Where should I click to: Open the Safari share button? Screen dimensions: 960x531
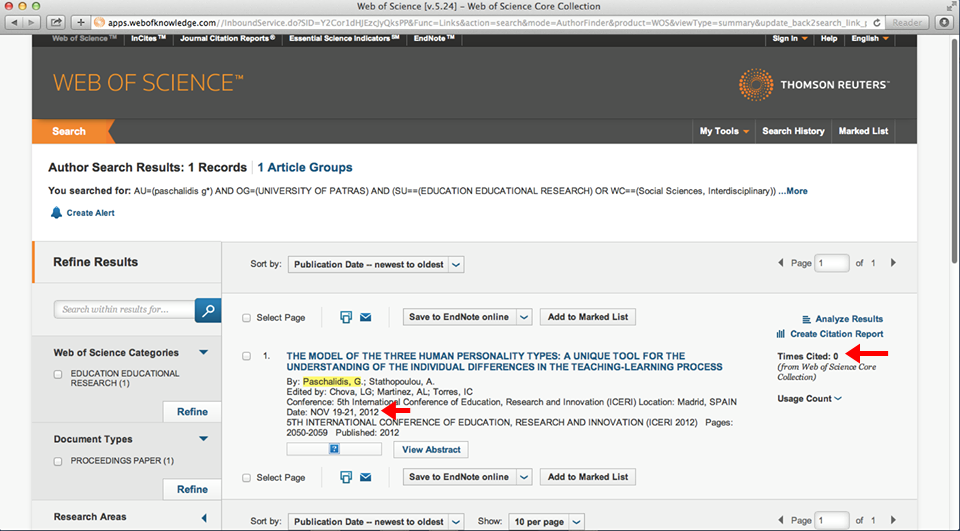56,23
